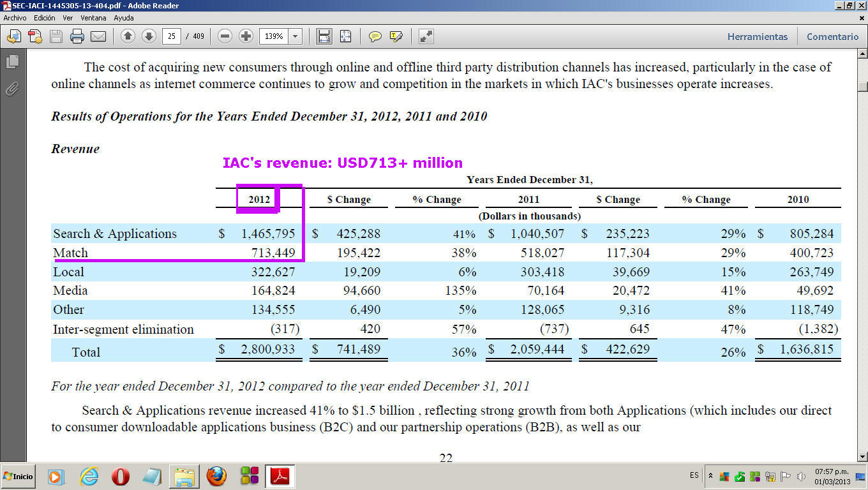Show page thumbnails from the left sidebar
Viewport: 868px width, 490px height.
pyautogui.click(x=13, y=62)
